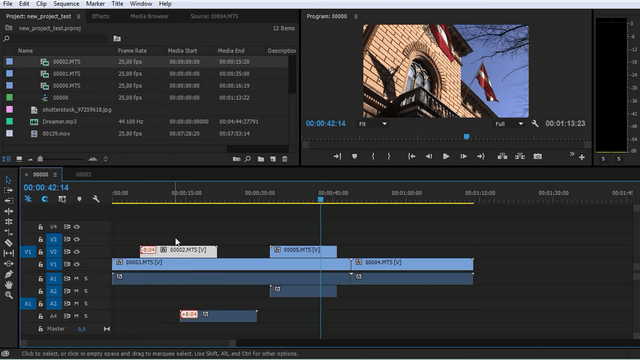Open timeline display settings wrench
The height and width of the screenshot is (360, 640).
pos(96,199)
